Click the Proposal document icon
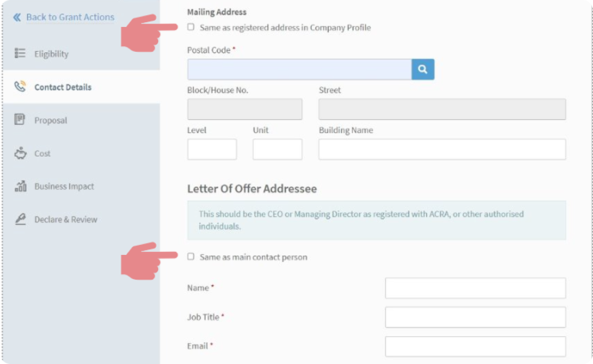This screenshot has height=364, width=593. [20, 120]
